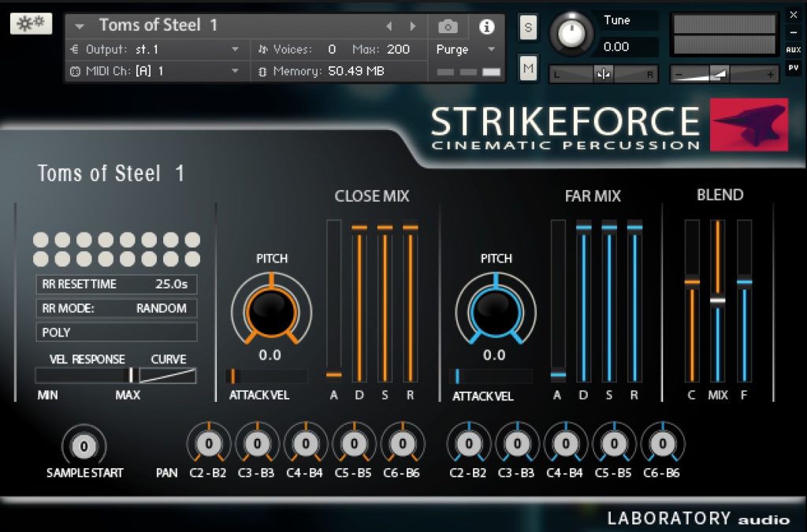Click blue pan knob for C6-B6
Screen dimensions: 807x532
[662, 444]
